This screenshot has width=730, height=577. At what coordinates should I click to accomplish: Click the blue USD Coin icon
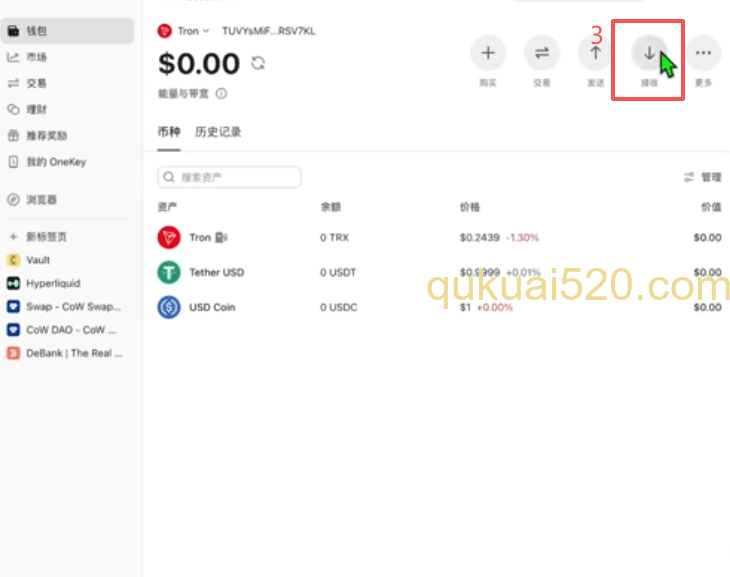pos(169,307)
